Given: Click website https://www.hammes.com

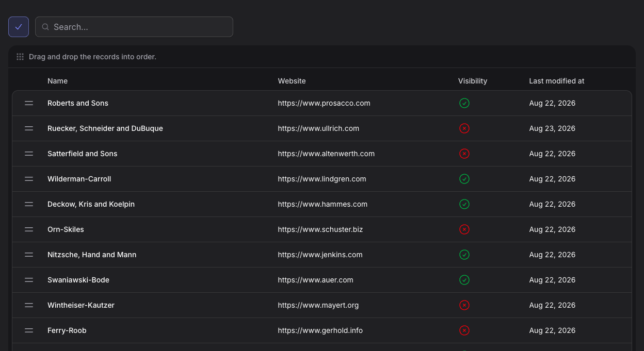Looking at the screenshot, I should click(323, 204).
